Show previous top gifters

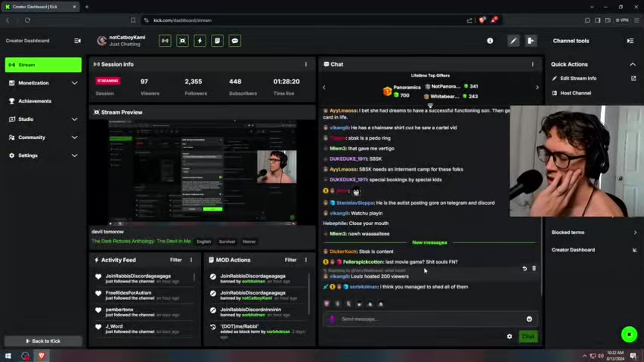[x=324, y=87]
